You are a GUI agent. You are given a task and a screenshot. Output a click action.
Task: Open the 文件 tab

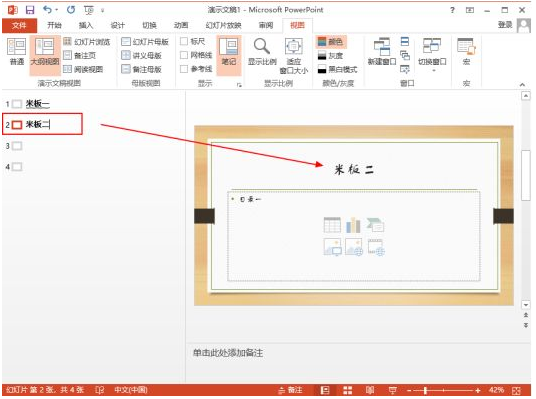[x=19, y=25]
